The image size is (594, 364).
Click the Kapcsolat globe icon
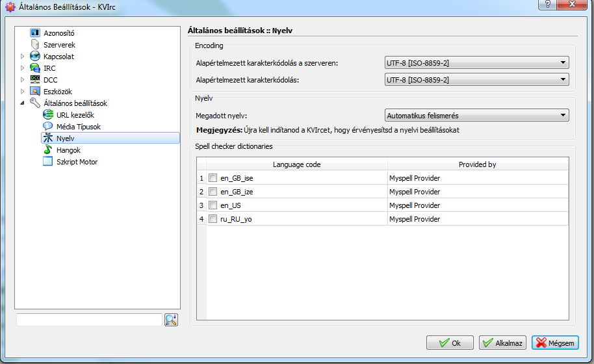point(35,57)
